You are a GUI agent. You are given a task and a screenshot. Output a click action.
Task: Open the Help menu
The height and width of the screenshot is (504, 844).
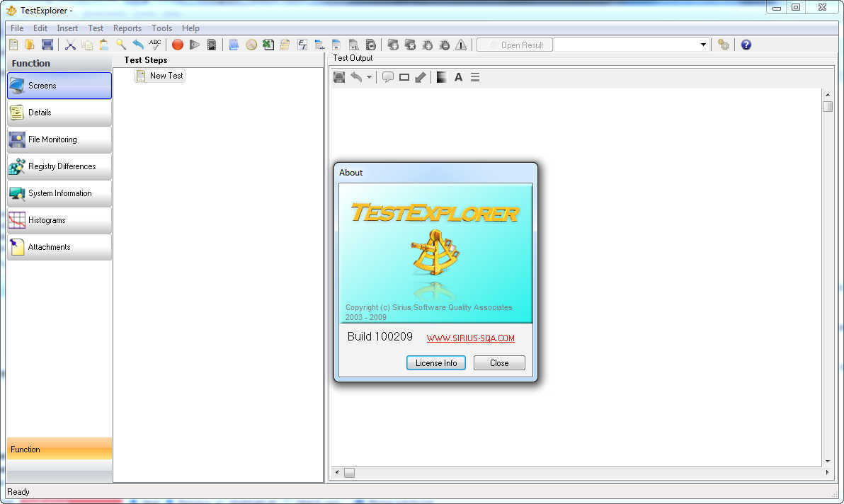point(190,28)
